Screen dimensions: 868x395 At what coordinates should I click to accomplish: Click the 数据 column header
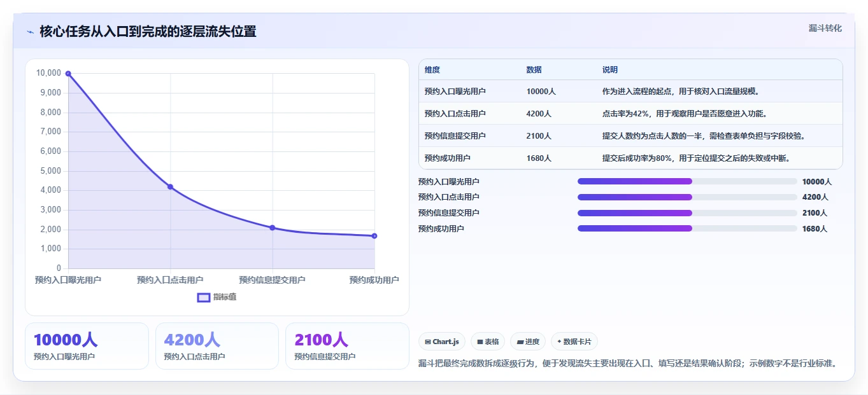pos(534,70)
